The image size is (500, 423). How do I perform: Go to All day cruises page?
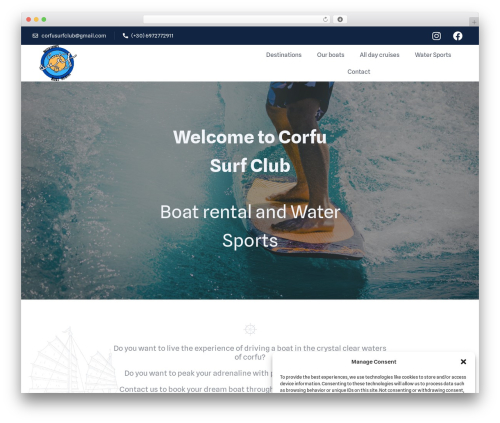coord(379,55)
